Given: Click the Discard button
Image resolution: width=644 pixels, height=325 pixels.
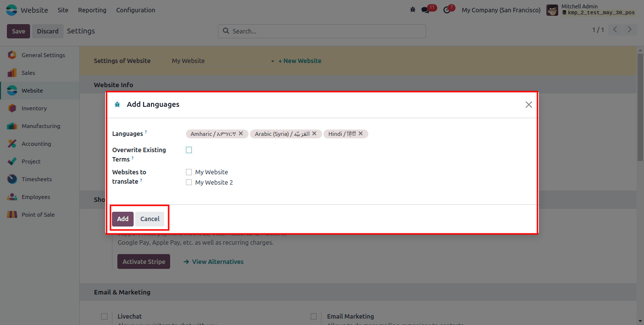Looking at the screenshot, I should (48, 31).
